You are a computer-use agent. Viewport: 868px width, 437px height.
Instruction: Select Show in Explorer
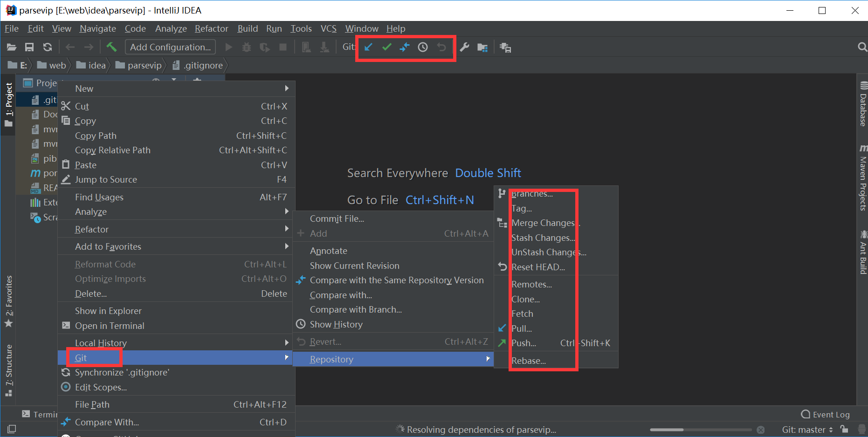tap(176, 311)
